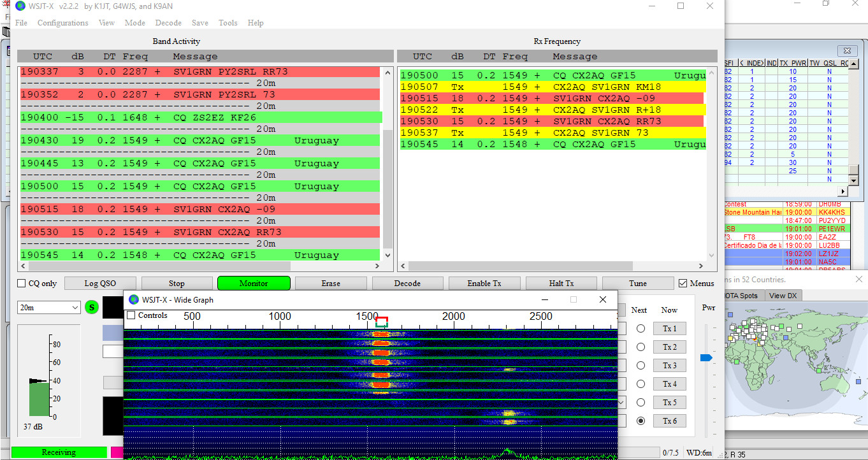
Task: Click the Tx 3 Now button
Action: coord(669,366)
